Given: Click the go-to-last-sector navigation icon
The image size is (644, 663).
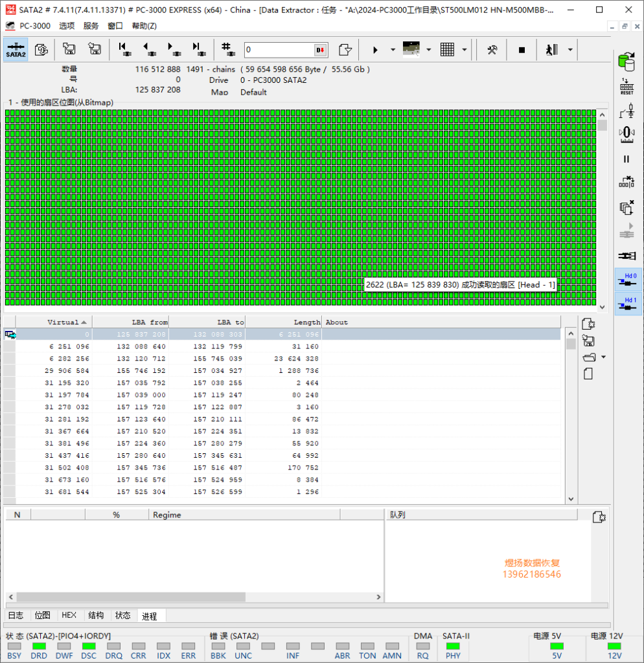Looking at the screenshot, I should (x=198, y=49).
